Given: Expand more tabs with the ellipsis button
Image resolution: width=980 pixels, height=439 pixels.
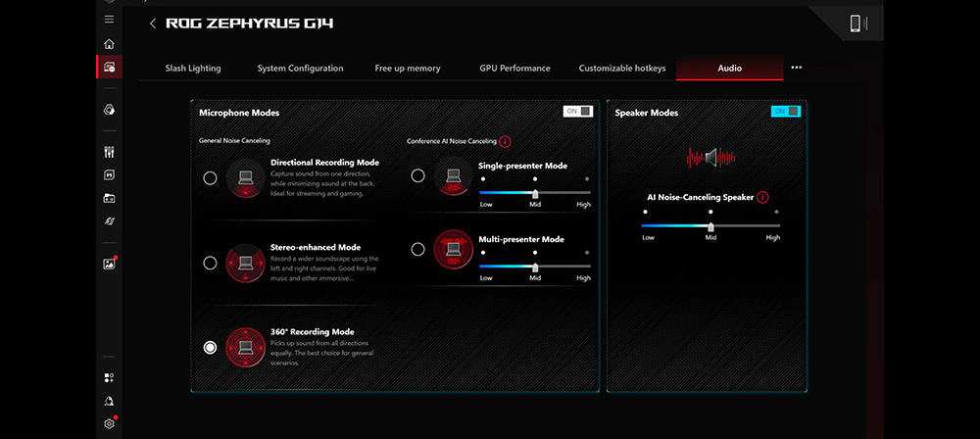Looking at the screenshot, I should point(796,68).
